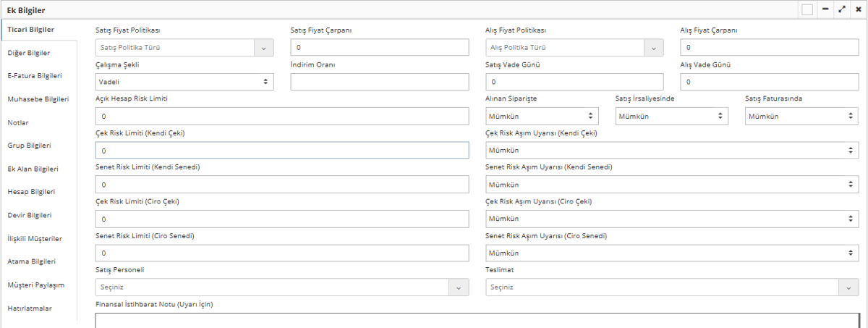Screen dimensions: 868x328
Task: Open the Alınan Siparişte dropdown
Action: pos(542,116)
